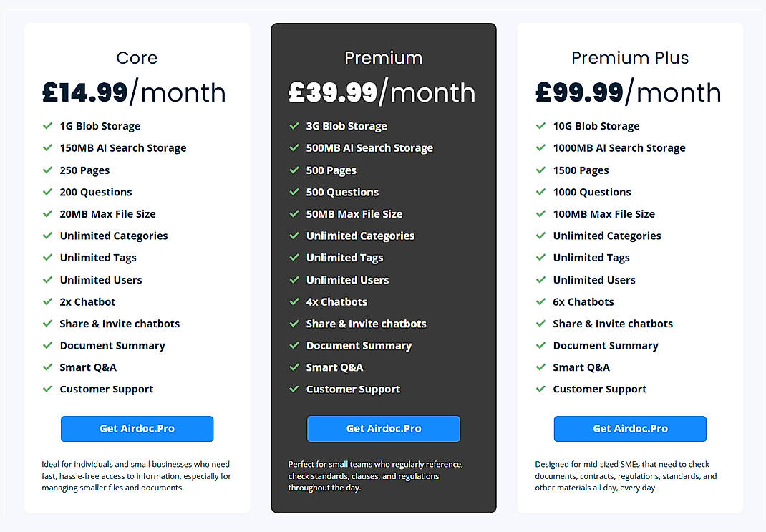Click checkmark next to Premium's 4x Chatbots
766x532 pixels.
click(294, 301)
